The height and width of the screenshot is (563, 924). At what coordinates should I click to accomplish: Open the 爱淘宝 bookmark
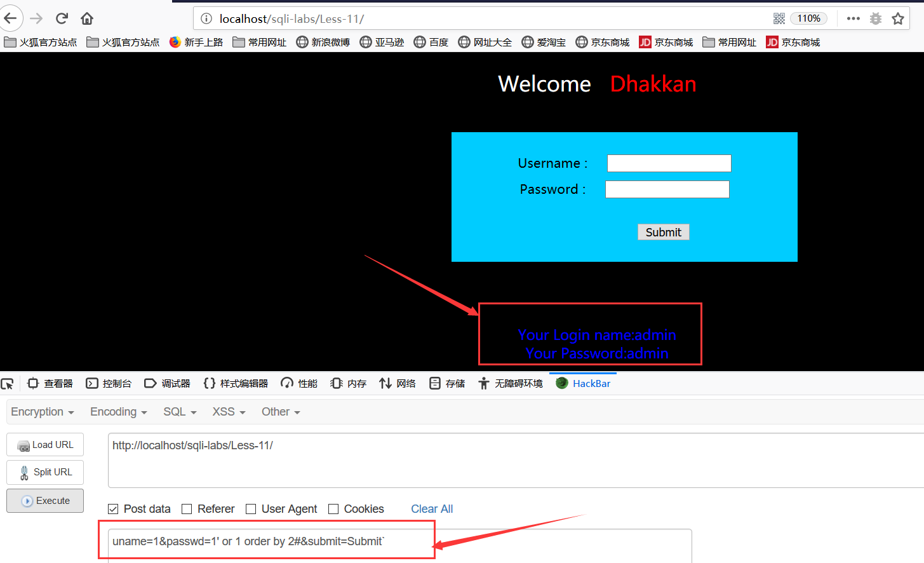[x=544, y=42]
